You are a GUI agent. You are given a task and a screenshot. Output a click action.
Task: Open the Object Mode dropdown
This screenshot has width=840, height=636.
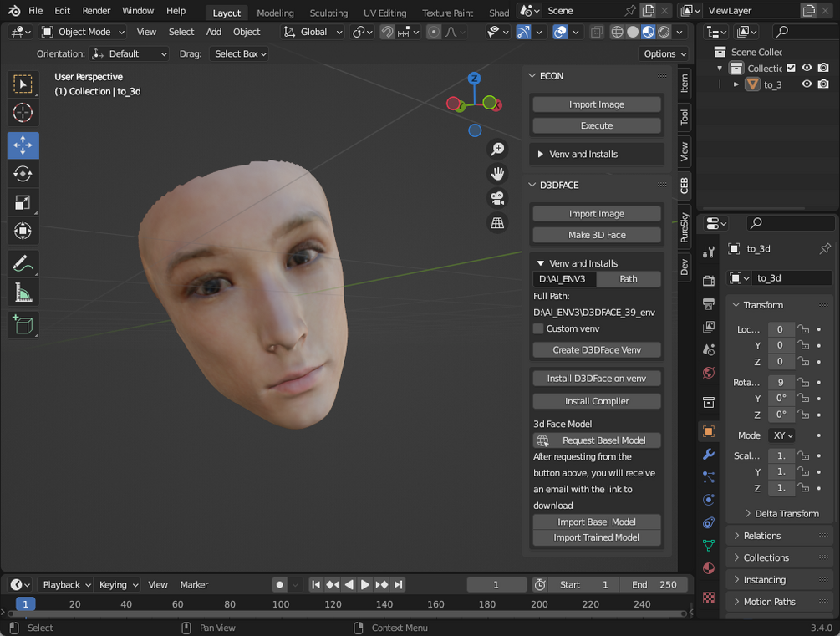click(82, 31)
